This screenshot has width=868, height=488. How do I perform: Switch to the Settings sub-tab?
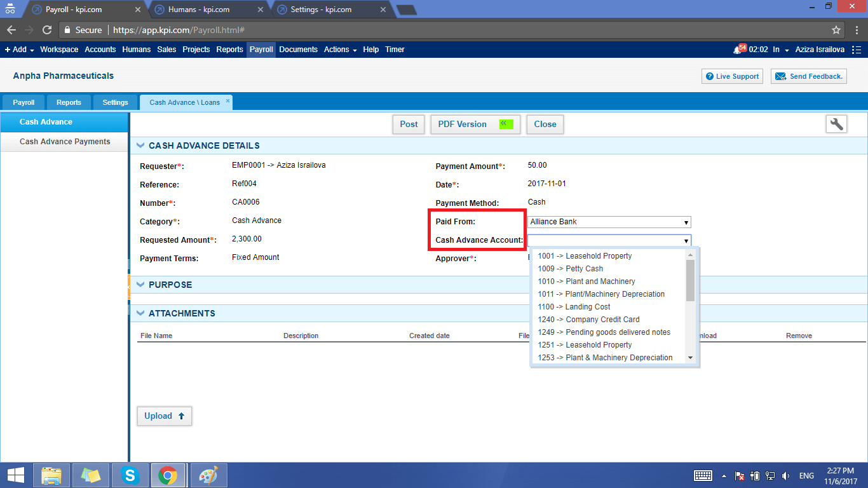115,102
